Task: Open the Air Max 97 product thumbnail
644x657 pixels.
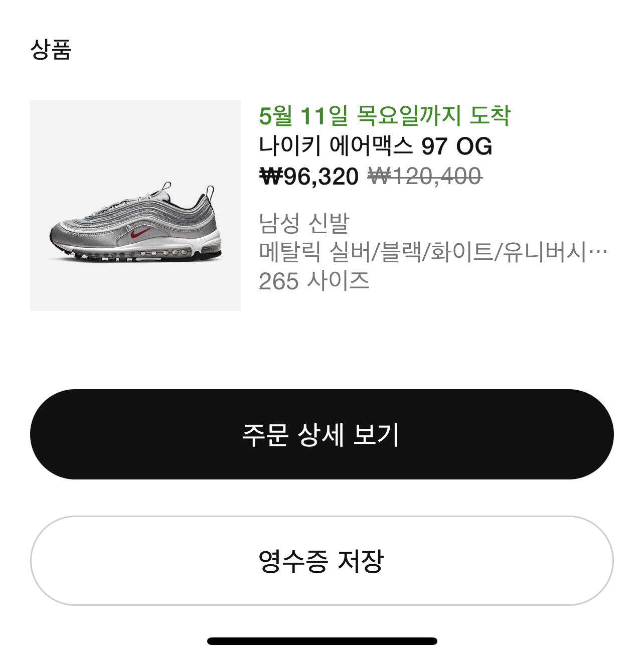Action: pos(135,206)
